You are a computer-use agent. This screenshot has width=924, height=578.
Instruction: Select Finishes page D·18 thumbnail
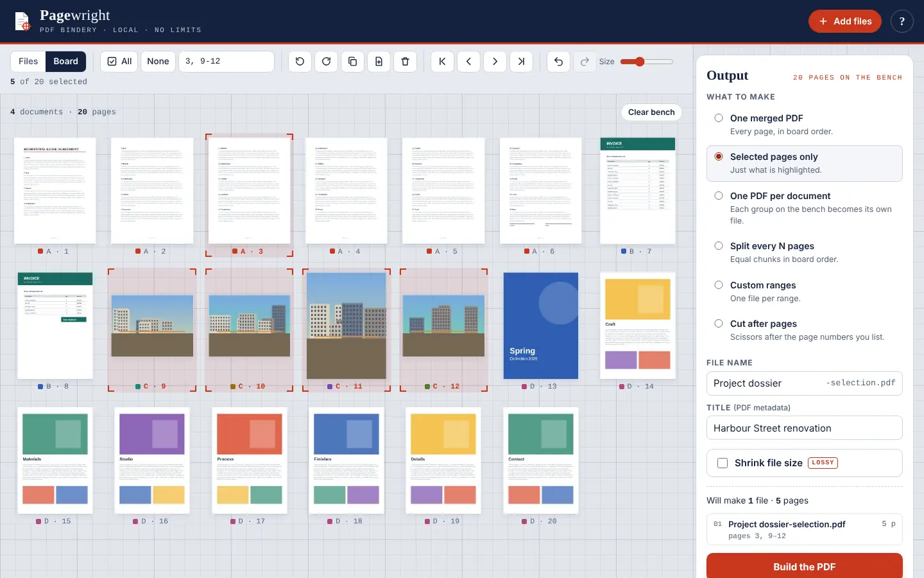(x=346, y=460)
